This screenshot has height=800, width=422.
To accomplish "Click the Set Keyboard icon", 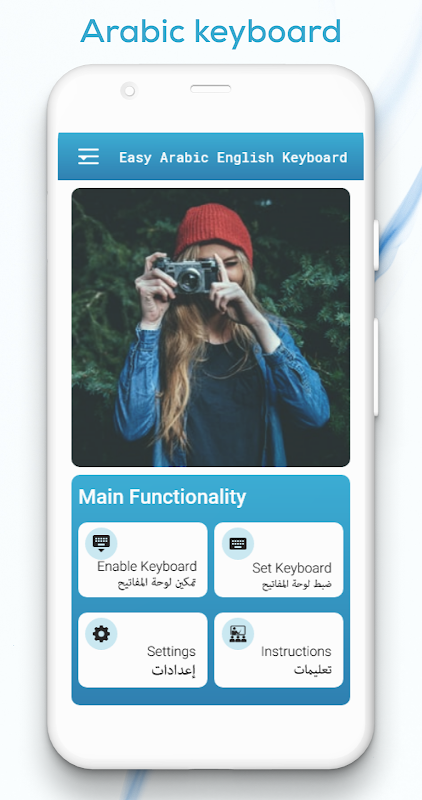I will point(238,543).
